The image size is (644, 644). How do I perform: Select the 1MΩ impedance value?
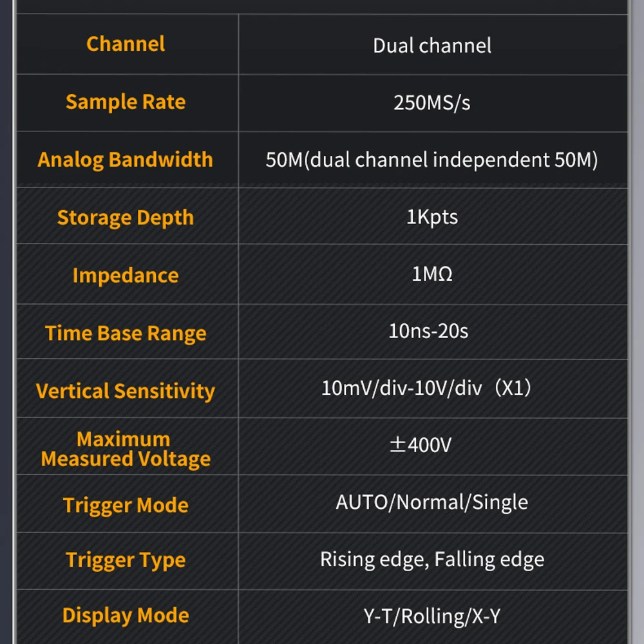pyautogui.click(x=432, y=274)
